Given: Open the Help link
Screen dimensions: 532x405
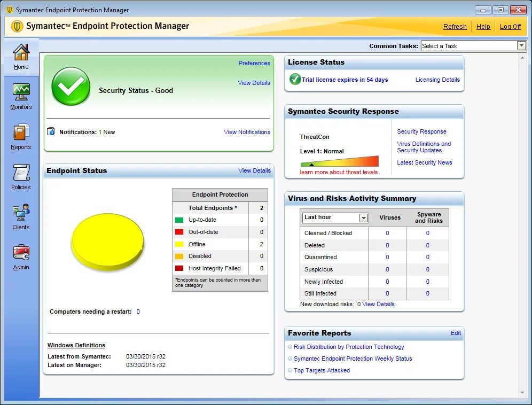Looking at the screenshot, I should tap(483, 27).
